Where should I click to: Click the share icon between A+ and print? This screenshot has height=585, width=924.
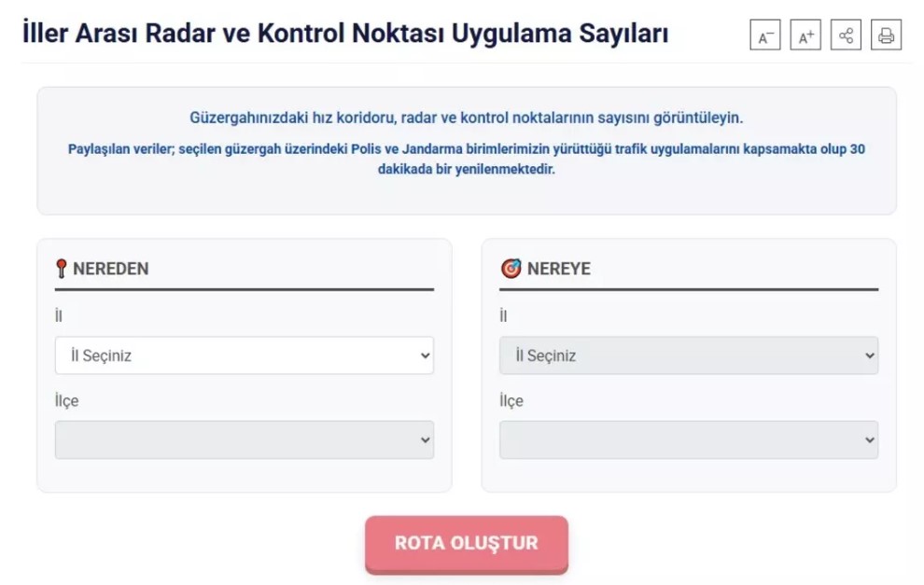(845, 35)
